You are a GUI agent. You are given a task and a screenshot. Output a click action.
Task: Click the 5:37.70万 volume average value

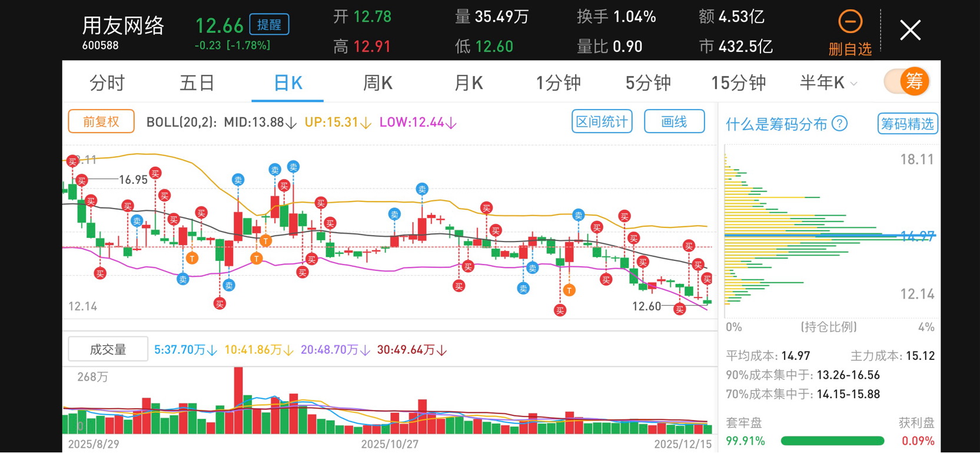[185, 350]
